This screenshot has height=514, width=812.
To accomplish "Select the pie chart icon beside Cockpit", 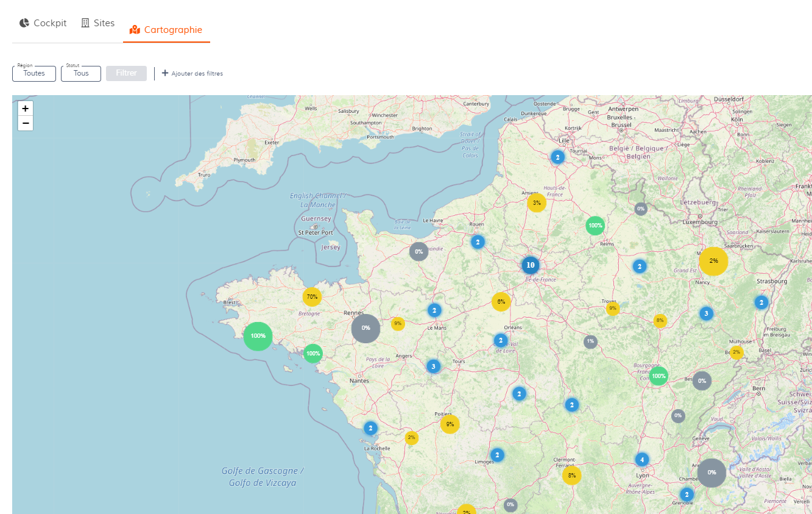I will point(23,23).
